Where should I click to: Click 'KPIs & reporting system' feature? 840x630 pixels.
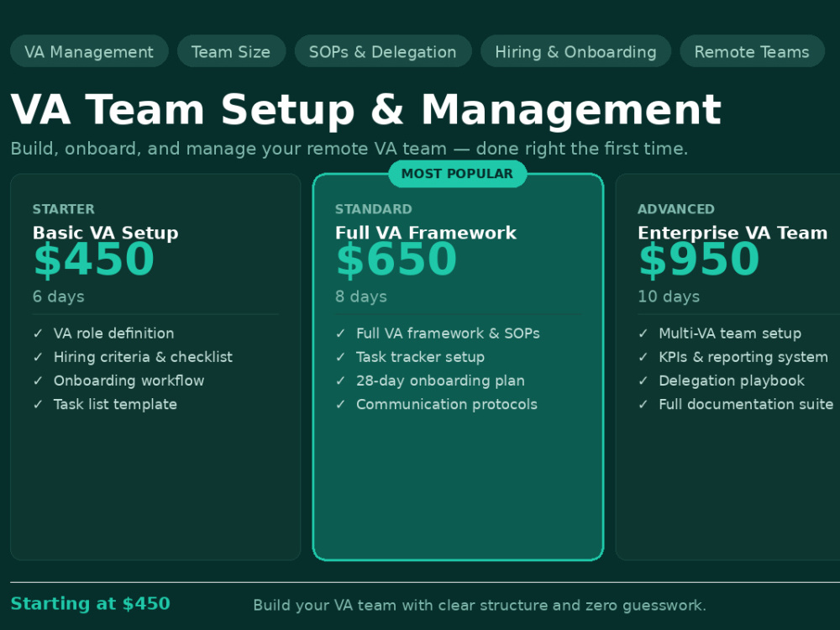point(743,357)
